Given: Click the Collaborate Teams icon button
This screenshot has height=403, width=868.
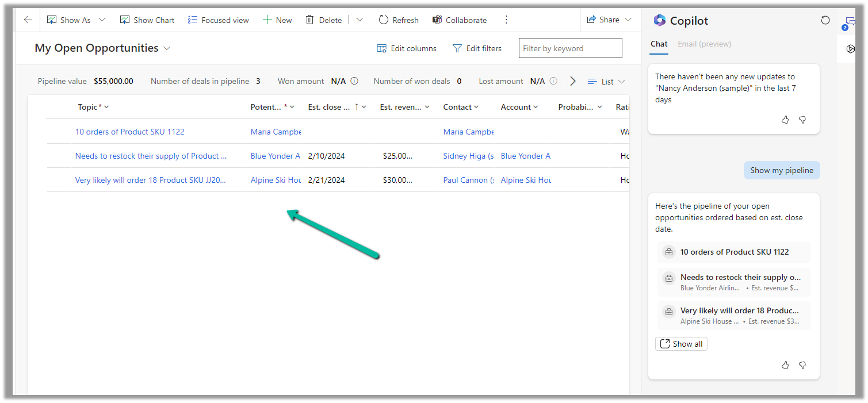Looking at the screenshot, I should tap(437, 20).
